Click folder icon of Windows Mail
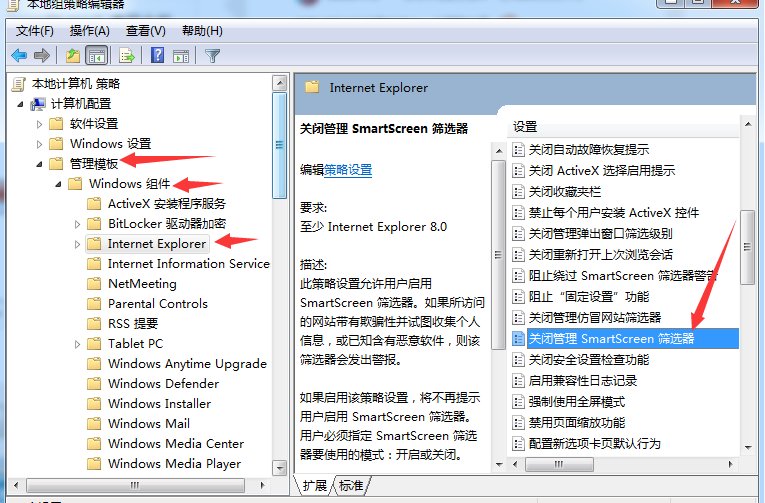The image size is (765, 503). (x=94, y=423)
